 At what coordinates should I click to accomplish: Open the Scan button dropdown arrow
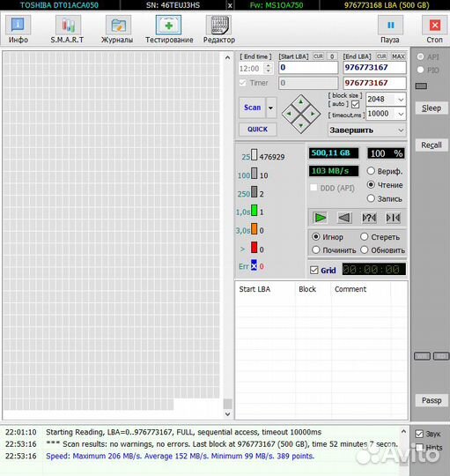[271, 108]
